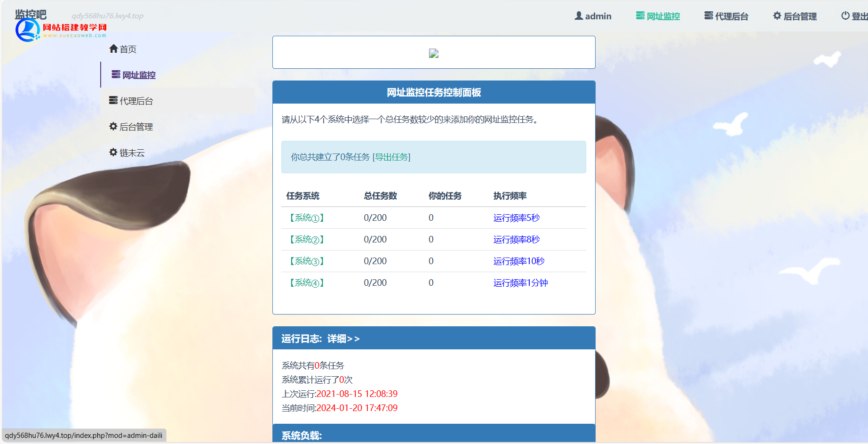Screen dimensions: 868x444
Task: Open 代理后台 in the top navigation
Action: pyautogui.click(x=726, y=16)
